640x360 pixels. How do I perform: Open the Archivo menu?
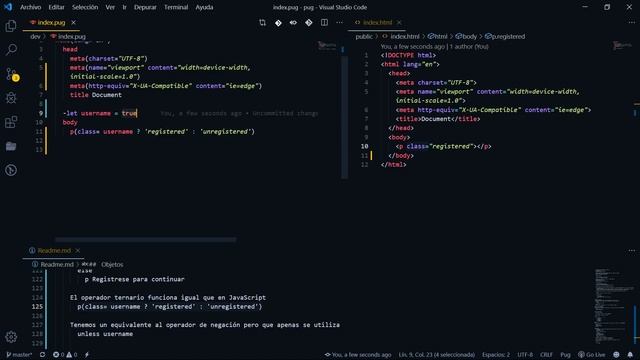pyautogui.click(x=31, y=7)
